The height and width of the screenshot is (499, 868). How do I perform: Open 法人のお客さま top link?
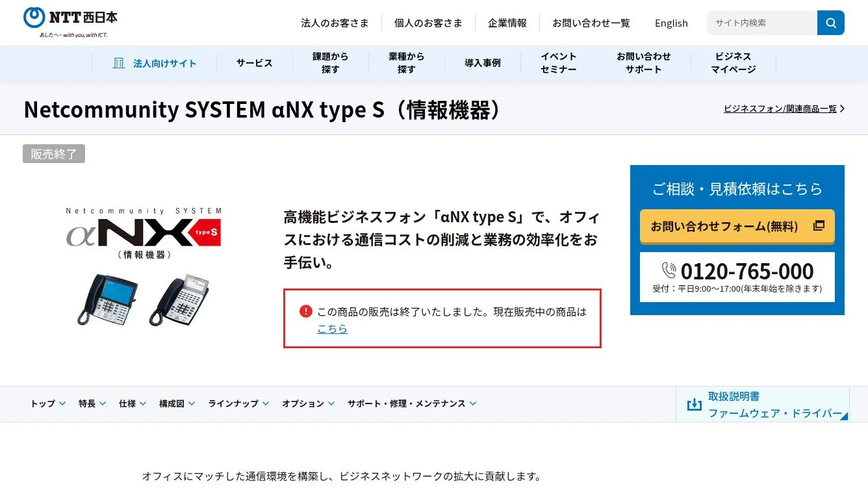click(335, 23)
